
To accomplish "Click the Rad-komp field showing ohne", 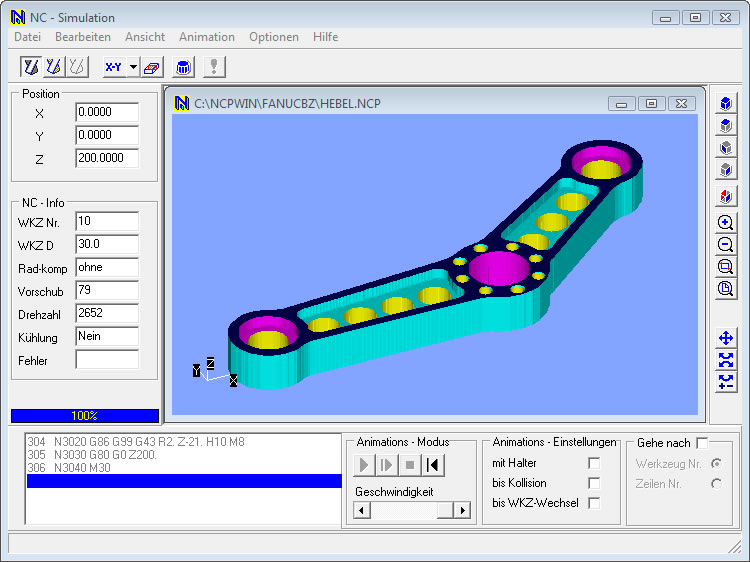I will tap(107, 267).
